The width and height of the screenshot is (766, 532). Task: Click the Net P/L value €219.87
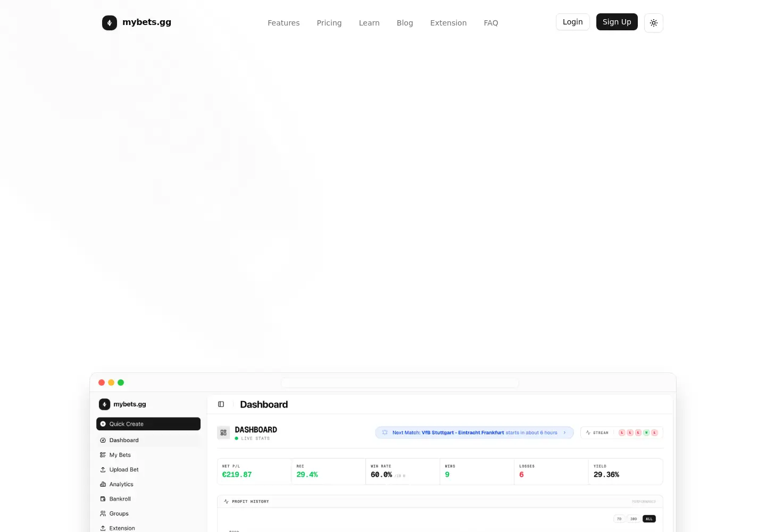(237, 475)
